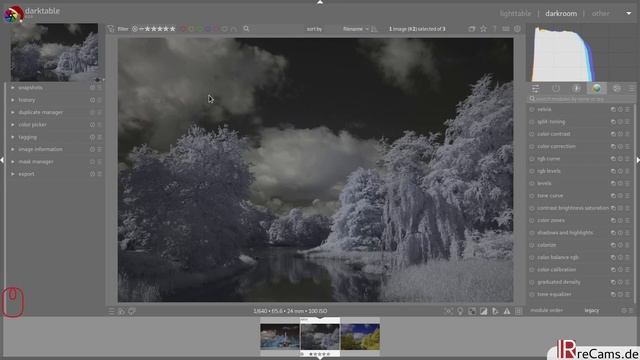Screen dimensions: 640x360
Task: Reset parameters of the split-toning module
Action: click(x=620, y=122)
